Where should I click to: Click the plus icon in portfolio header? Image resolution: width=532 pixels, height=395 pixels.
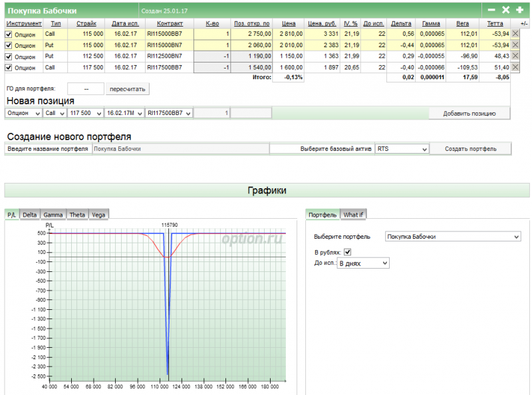click(519, 10)
